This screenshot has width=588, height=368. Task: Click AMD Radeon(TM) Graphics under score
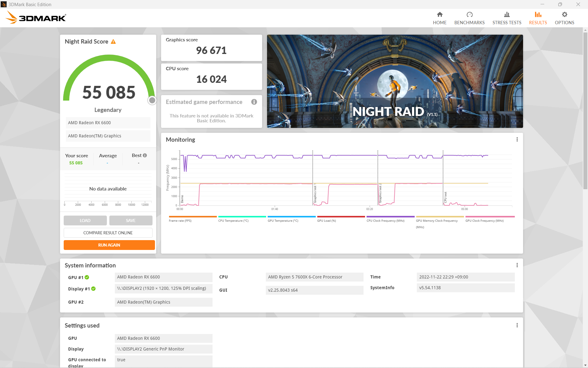[108, 136]
